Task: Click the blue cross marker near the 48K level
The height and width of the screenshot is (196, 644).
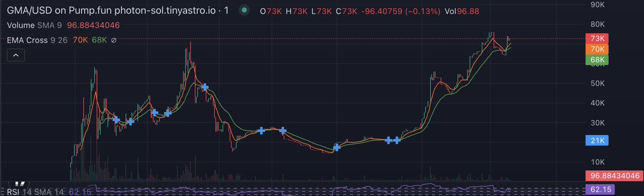Action: [x=204, y=87]
